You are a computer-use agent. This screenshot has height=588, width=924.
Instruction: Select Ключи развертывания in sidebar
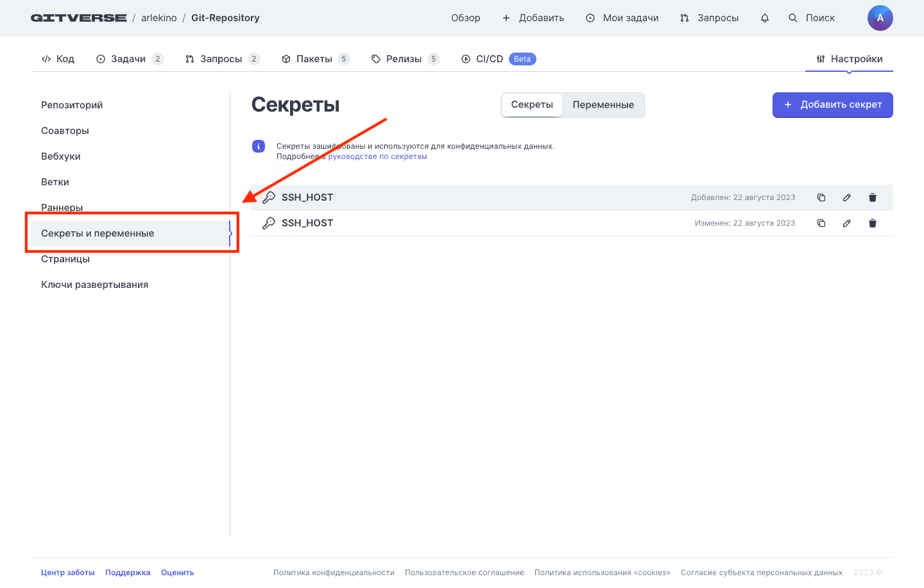point(94,285)
